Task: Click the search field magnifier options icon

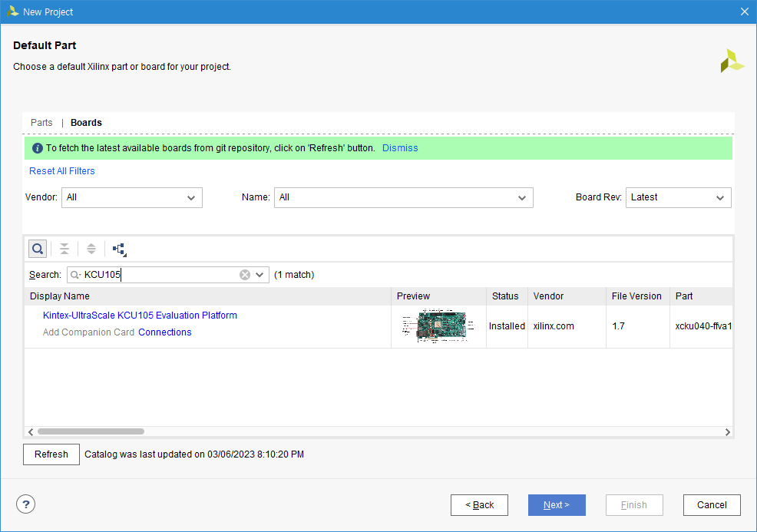Action: tap(75, 275)
